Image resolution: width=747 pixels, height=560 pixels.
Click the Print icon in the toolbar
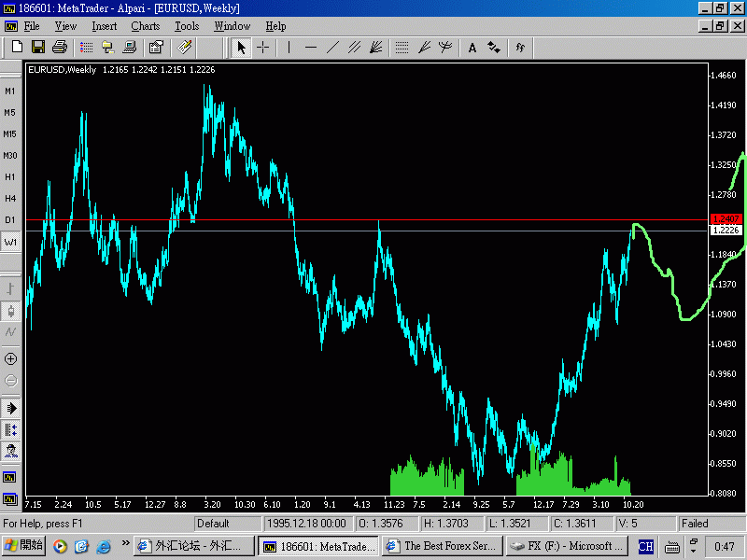click(60, 47)
